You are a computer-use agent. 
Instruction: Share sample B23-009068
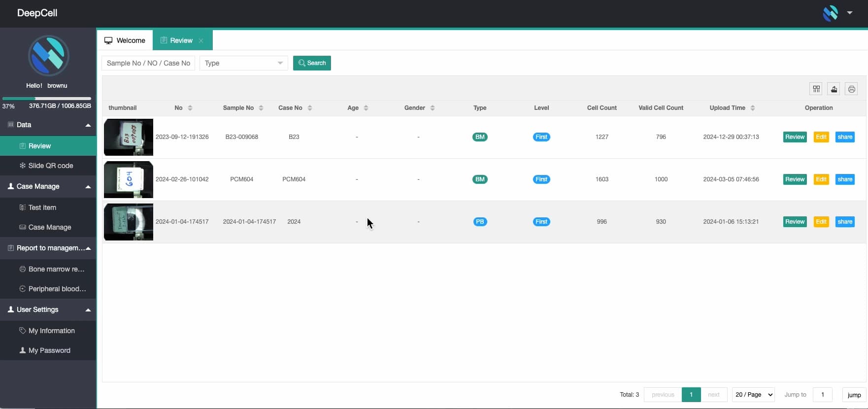tap(844, 137)
